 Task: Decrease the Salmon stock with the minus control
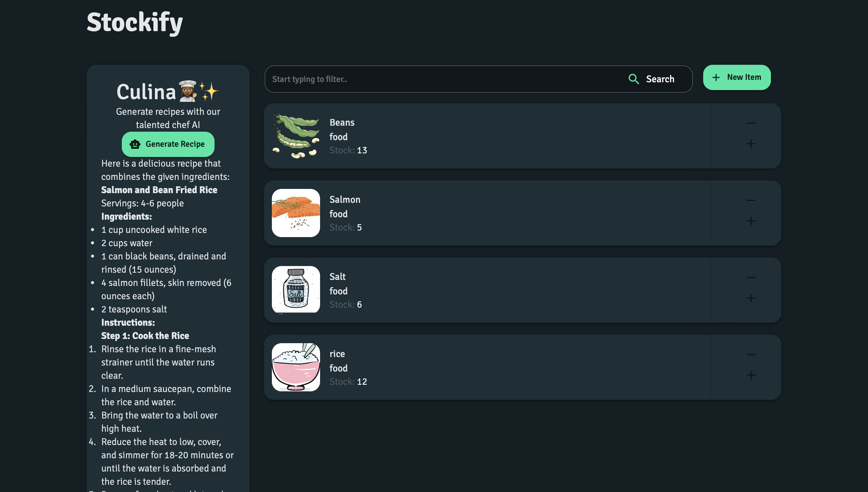pyautogui.click(x=751, y=200)
